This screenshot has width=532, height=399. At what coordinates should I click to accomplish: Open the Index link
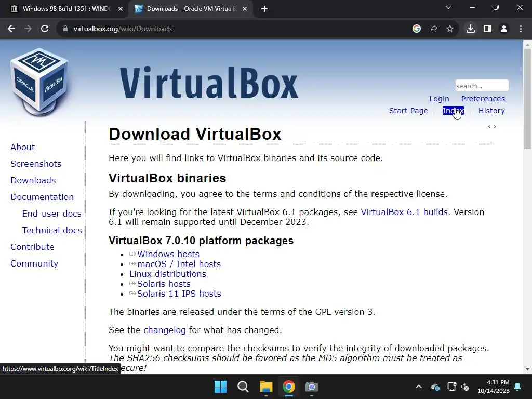[453, 111]
